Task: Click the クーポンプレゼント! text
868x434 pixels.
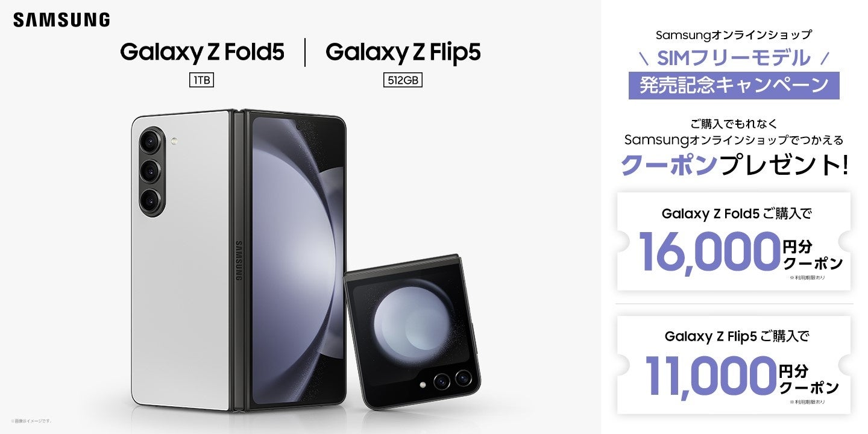Action: pyautogui.click(x=734, y=165)
